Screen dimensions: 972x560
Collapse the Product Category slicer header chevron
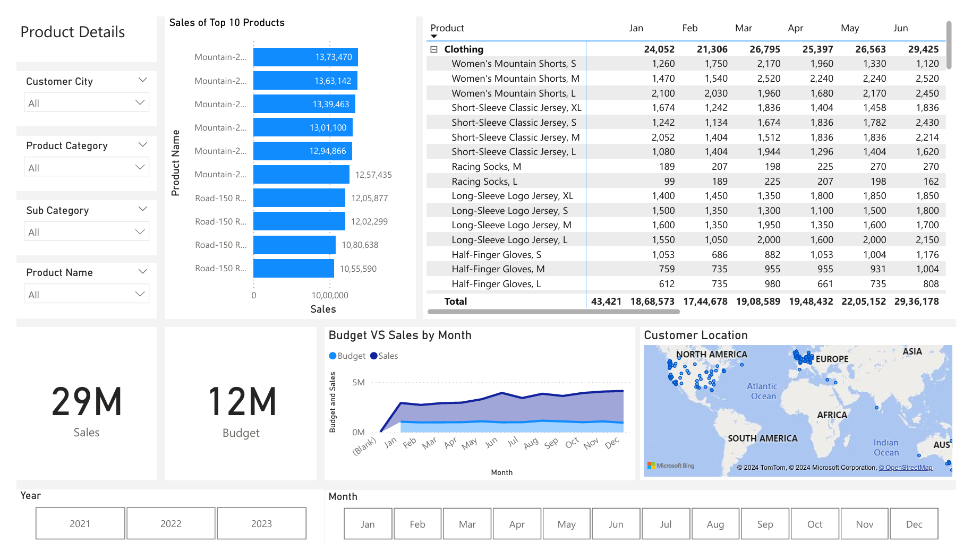(x=142, y=145)
